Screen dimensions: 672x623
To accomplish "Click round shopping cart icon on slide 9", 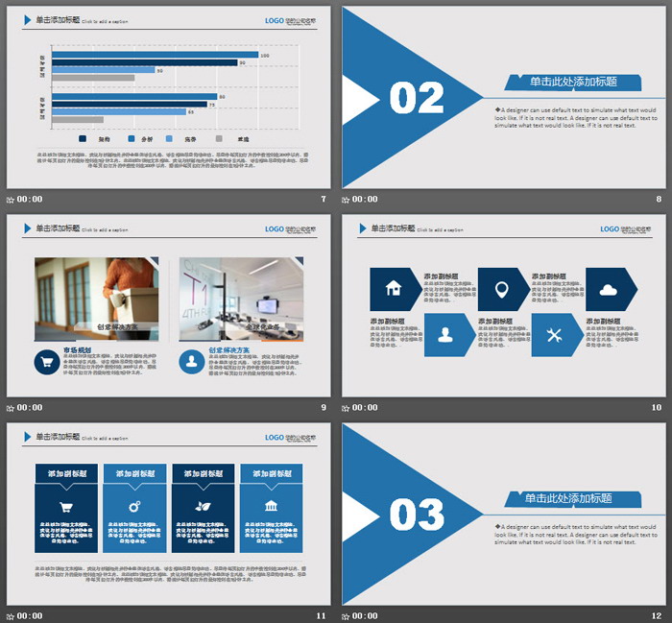I will [47, 362].
